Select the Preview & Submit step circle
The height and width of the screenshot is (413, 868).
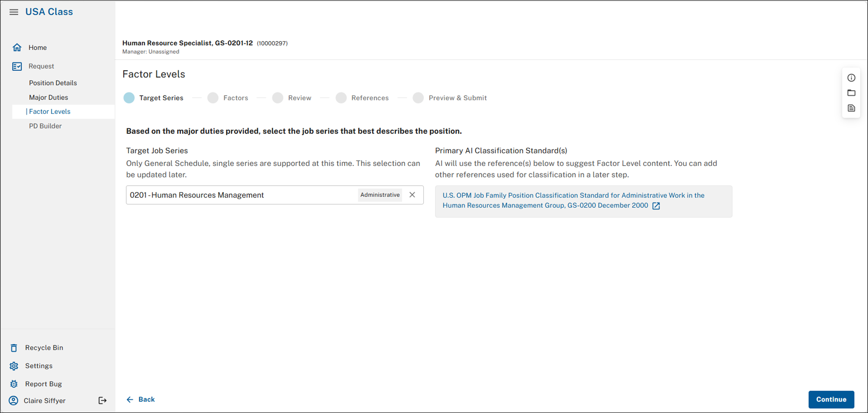(418, 98)
